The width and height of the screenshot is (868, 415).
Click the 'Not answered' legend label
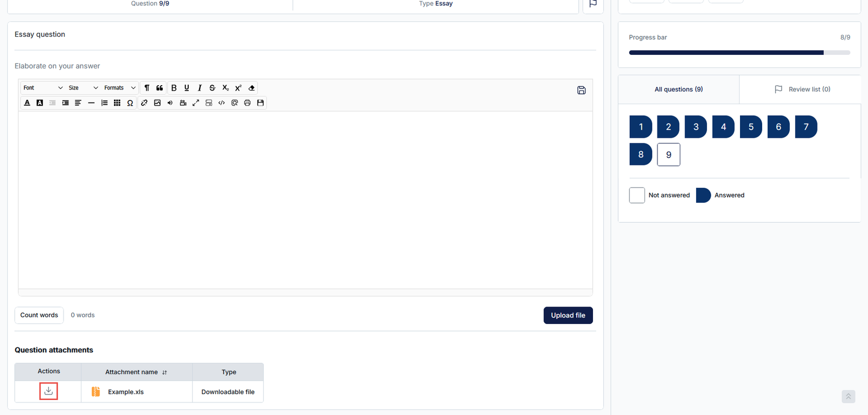pos(669,195)
